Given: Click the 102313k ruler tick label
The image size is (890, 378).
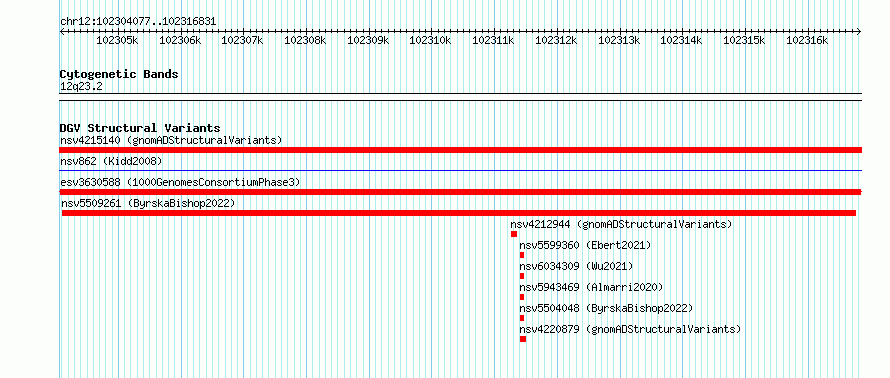Looking at the screenshot, I should (x=619, y=40).
